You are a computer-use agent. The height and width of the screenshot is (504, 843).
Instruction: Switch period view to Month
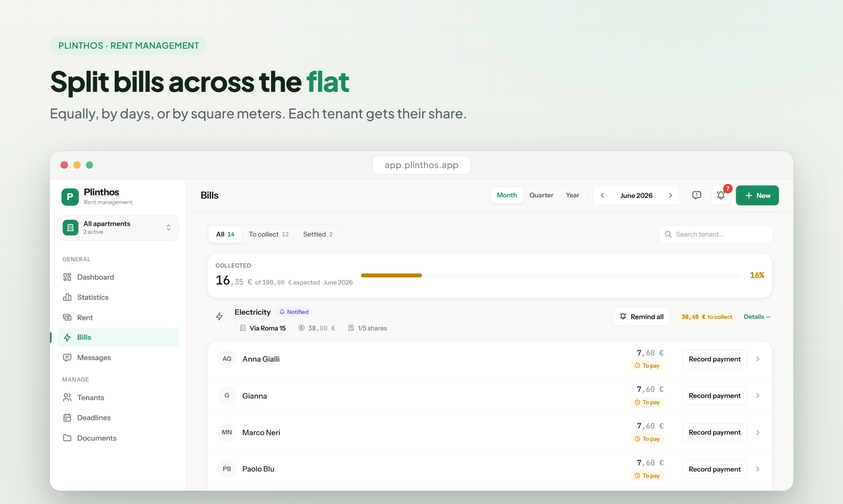(x=506, y=195)
